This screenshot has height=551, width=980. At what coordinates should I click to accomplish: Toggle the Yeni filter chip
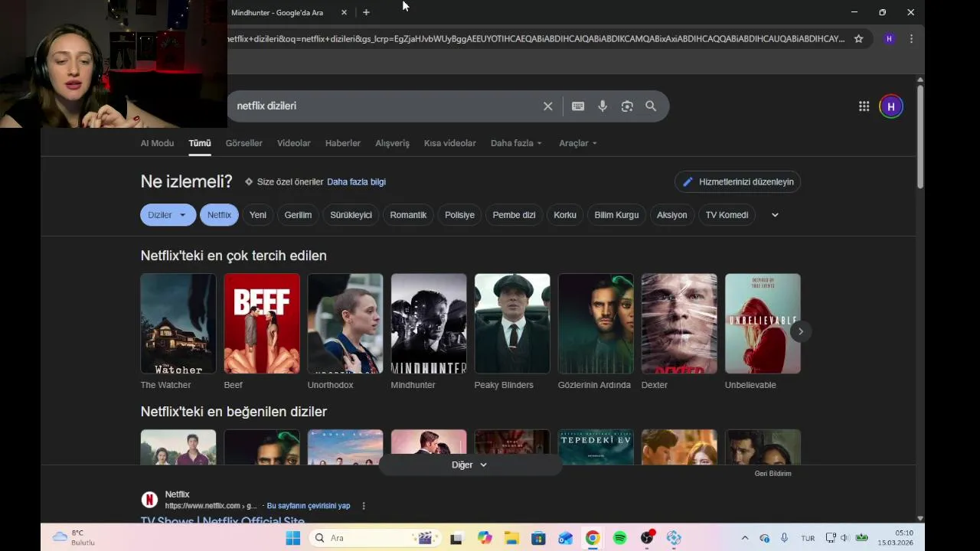[x=258, y=215]
